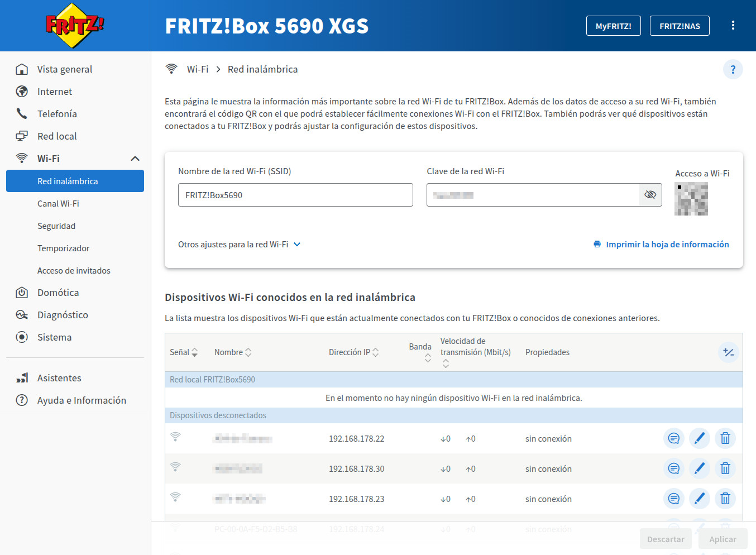Click signal icon of device 192.168.178.22
756x555 pixels.
(x=175, y=437)
